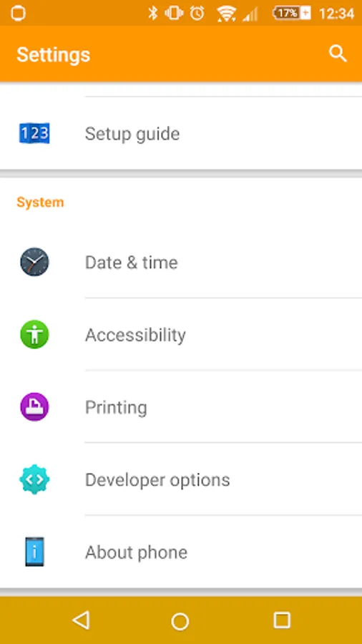Go back using the triangle nav button
The width and height of the screenshot is (362, 644).
[82, 620]
